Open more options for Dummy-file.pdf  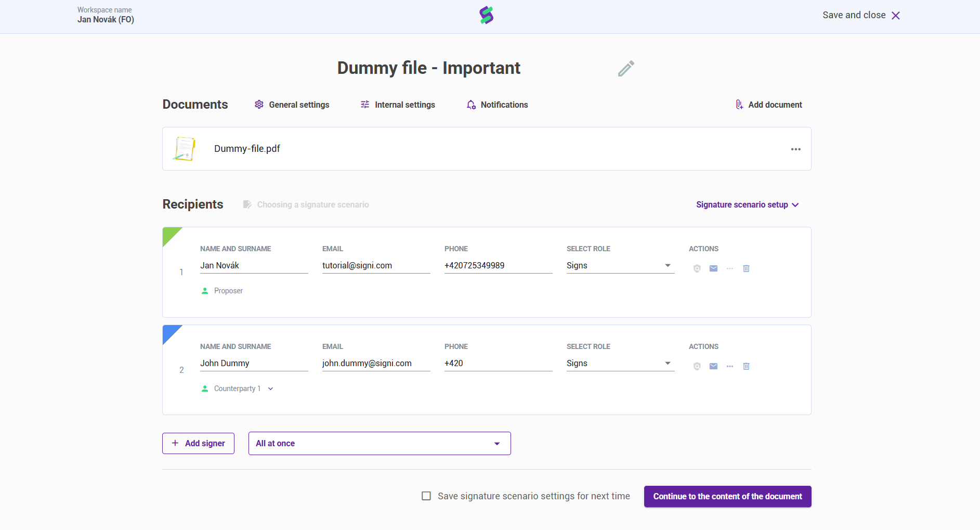pyautogui.click(x=795, y=149)
